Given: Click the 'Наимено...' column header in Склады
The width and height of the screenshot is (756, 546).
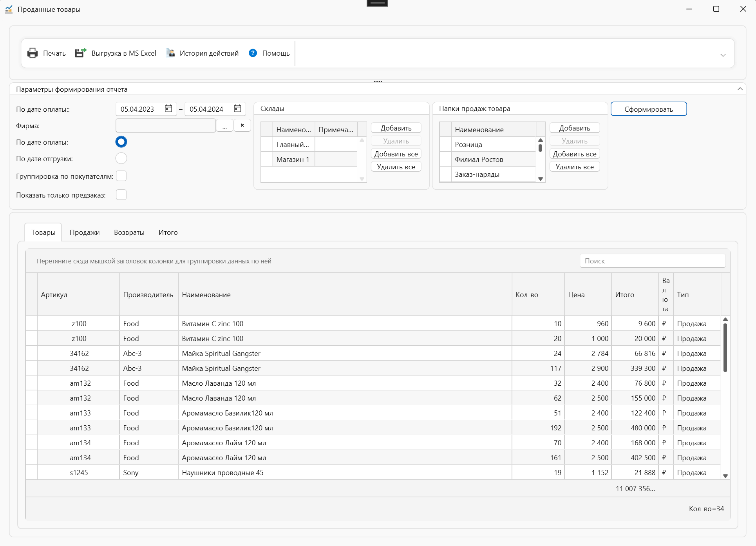Looking at the screenshot, I should pyautogui.click(x=294, y=129).
